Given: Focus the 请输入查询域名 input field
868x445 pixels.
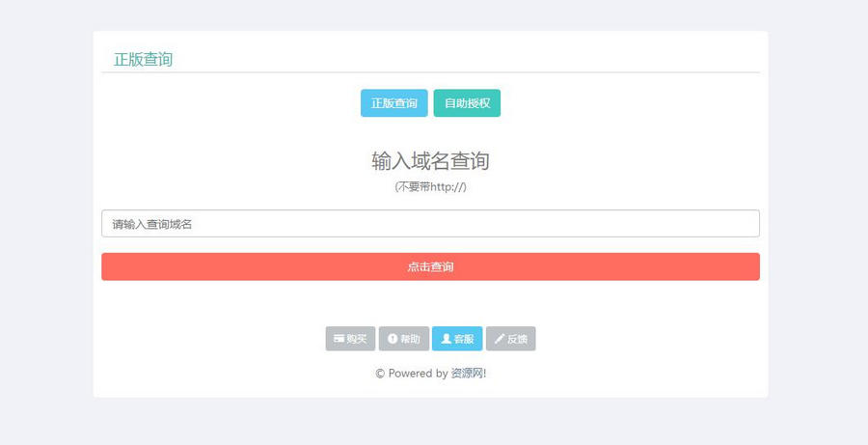Looking at the screenshot, I should [430, 224].
